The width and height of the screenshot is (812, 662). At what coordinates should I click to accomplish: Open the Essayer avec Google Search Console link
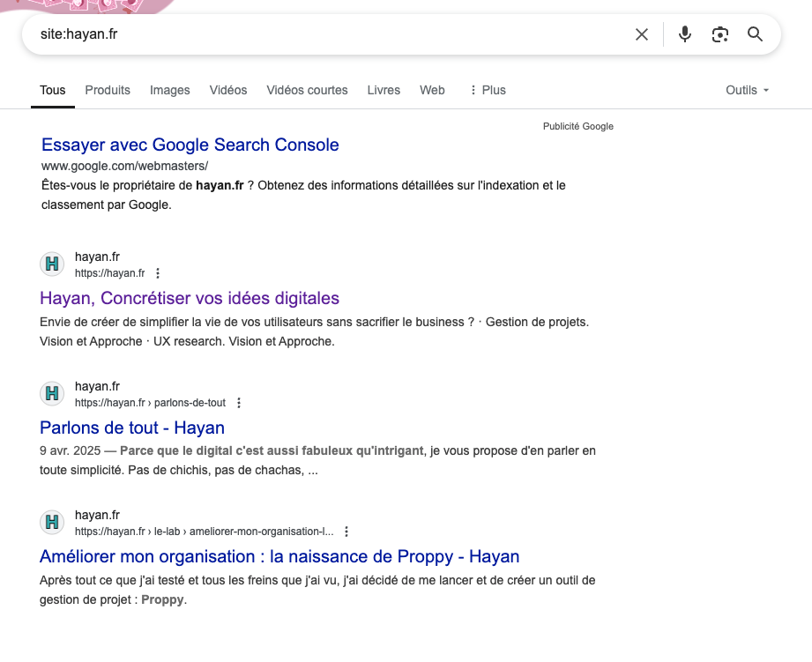point(190,145)
